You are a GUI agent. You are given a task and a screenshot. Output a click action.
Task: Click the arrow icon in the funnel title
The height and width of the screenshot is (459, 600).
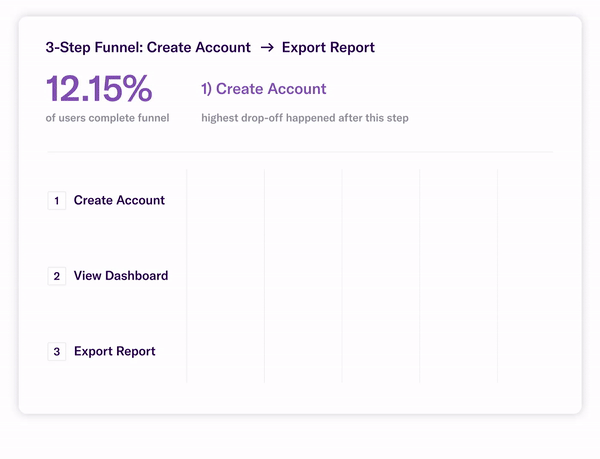pos(267,48)
